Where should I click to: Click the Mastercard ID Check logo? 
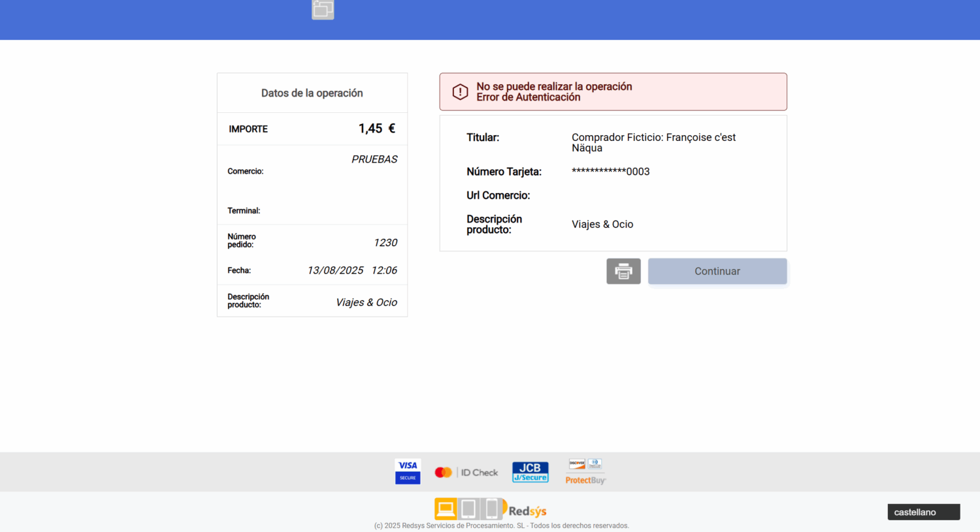point(466,473)
